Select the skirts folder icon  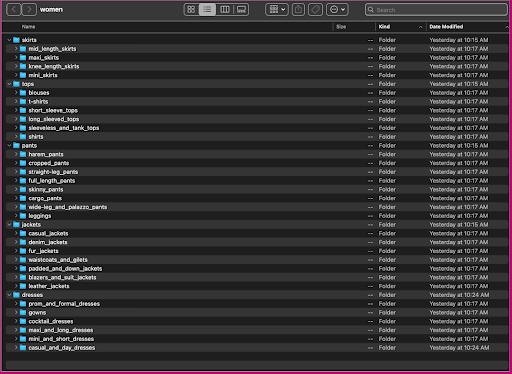(x=16, y=40)
